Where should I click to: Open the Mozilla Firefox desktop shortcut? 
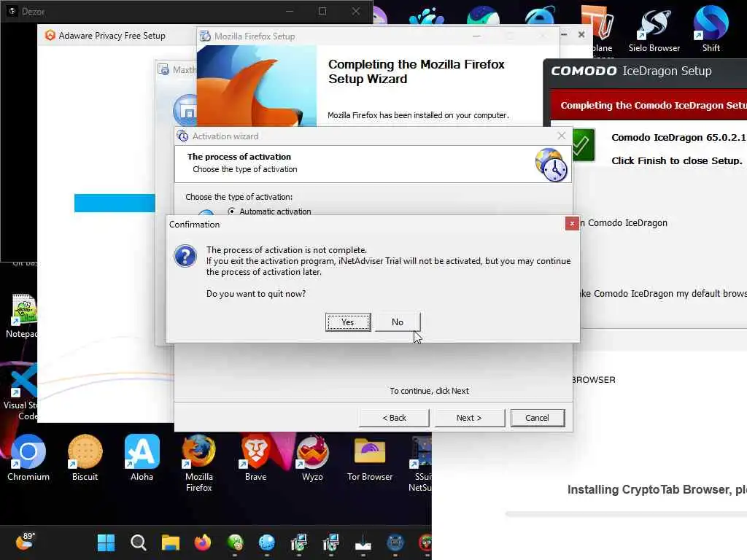(x=198, y=463)
